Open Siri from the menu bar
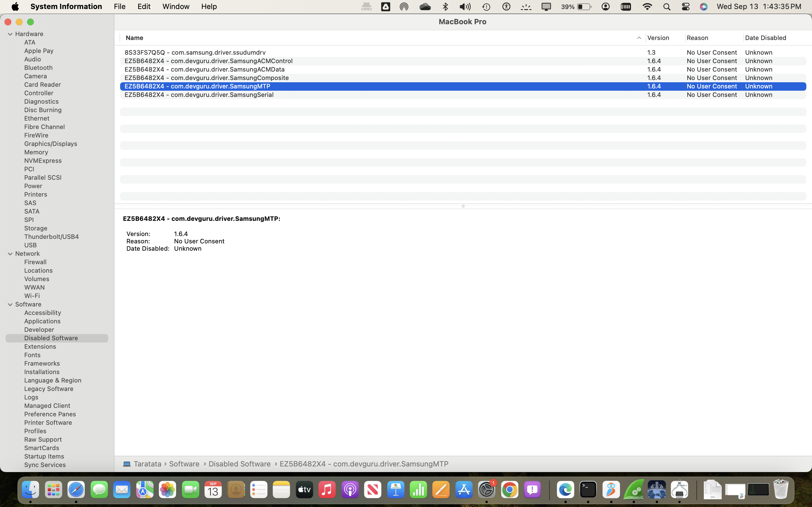 pyautogui.click(x=704, y=6)
